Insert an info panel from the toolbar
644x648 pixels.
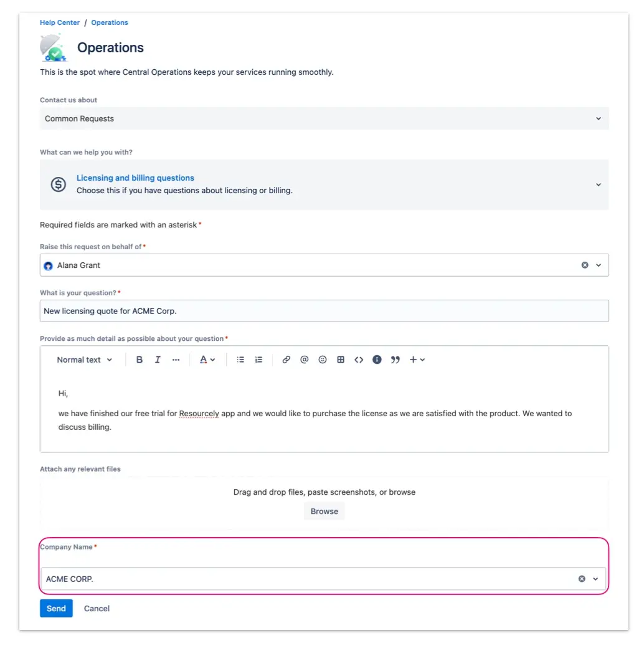click(377, 360)
